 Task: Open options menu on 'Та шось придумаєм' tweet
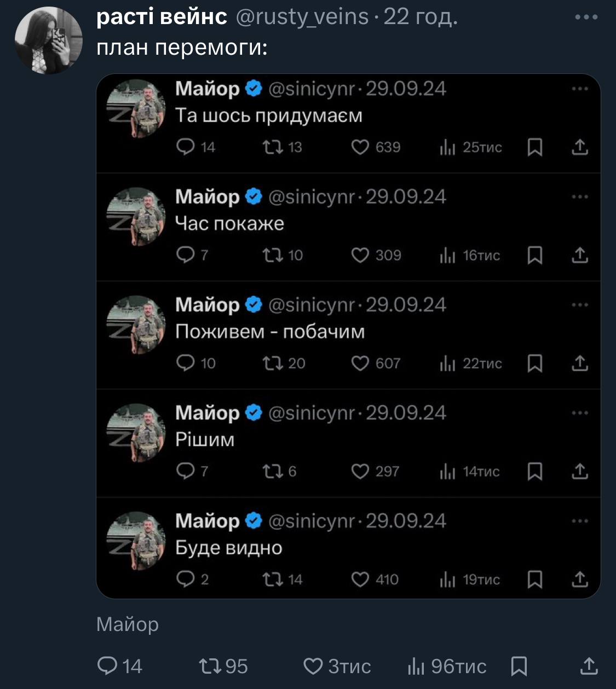click(x=579, y=89)
